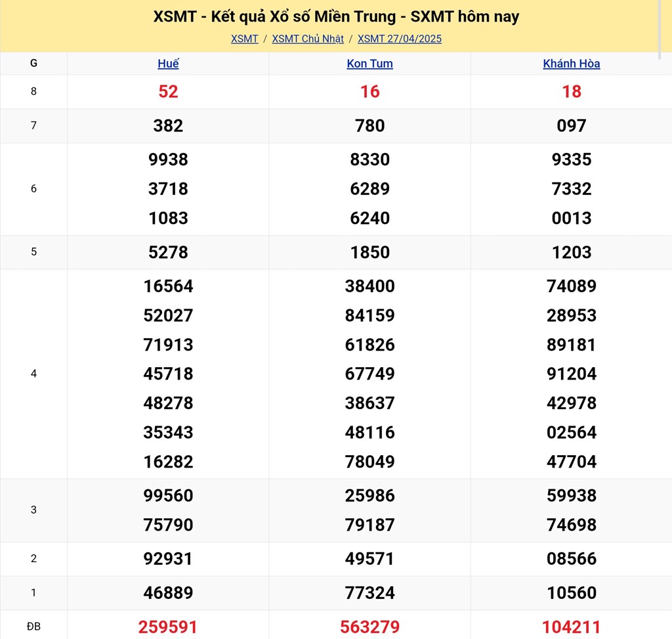The image size is (672, 639).
Task: Click the page title about Xổ số Miền Trung
Action: [336, 16]
